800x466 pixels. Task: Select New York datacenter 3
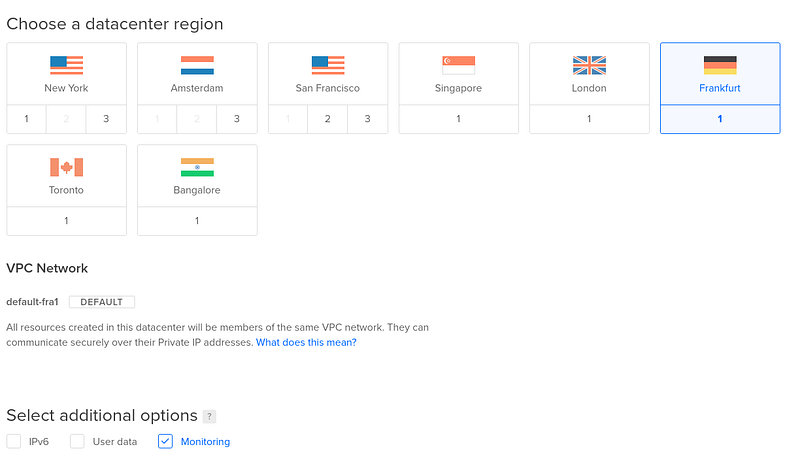106,119
